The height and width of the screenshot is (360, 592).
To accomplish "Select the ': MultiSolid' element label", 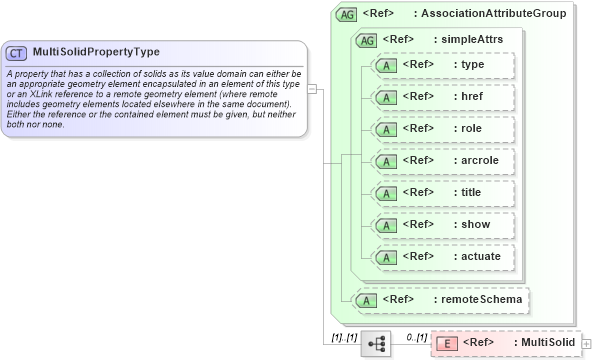I will 544,343.
